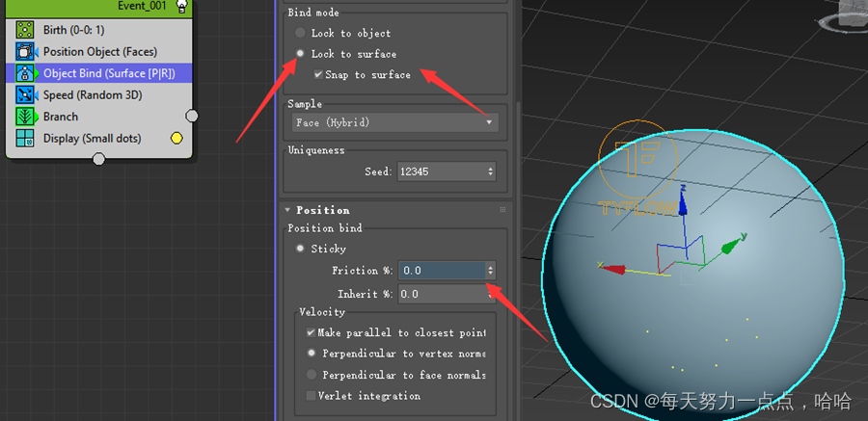Select Object Bind (Surface [P|R]) operator
The width and height of the screenshot is (868, 421).
[99, 73]
